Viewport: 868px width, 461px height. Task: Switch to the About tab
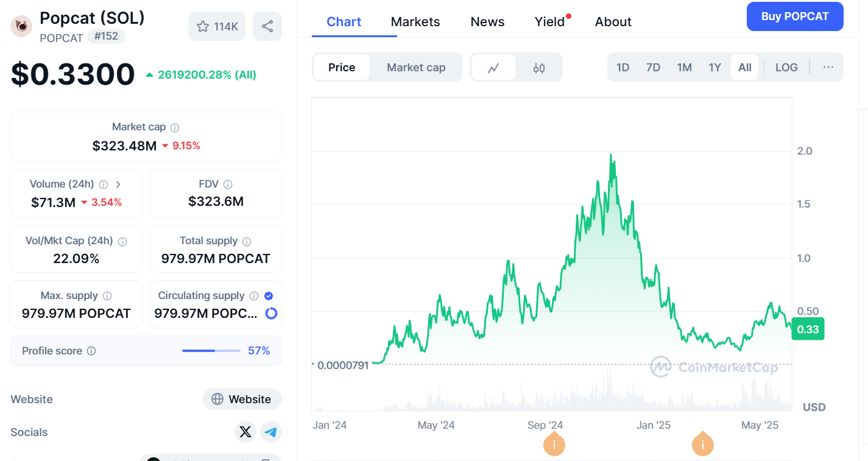613,22
